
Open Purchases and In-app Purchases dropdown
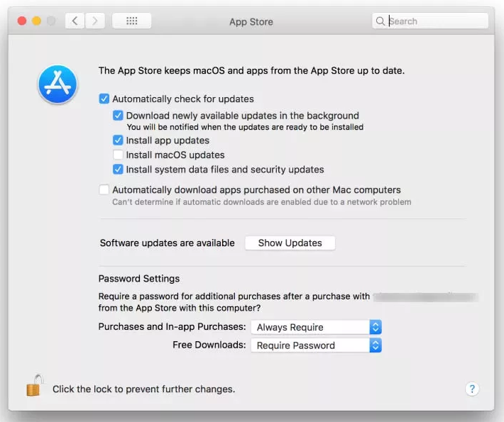(316, 327)
